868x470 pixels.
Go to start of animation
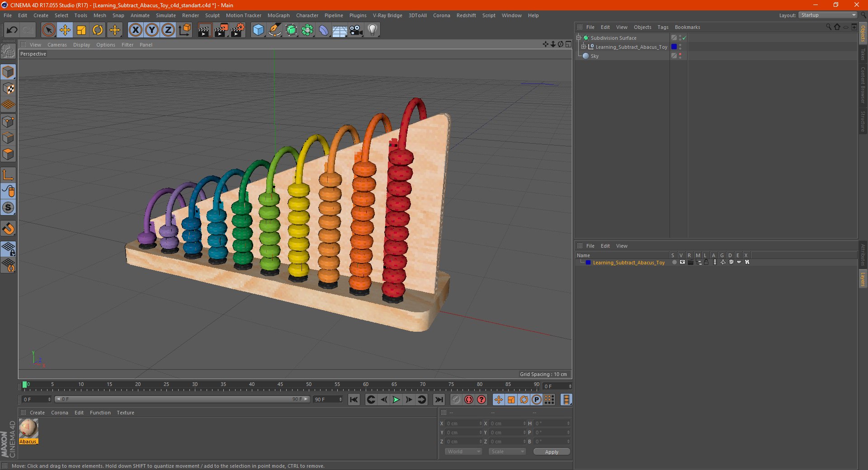354,399
